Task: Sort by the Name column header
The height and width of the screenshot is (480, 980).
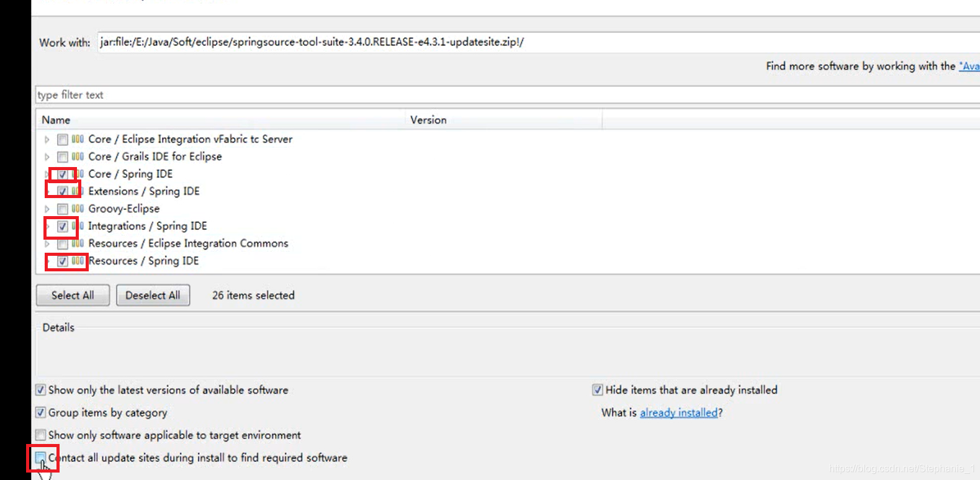Action: click(220, 120)
